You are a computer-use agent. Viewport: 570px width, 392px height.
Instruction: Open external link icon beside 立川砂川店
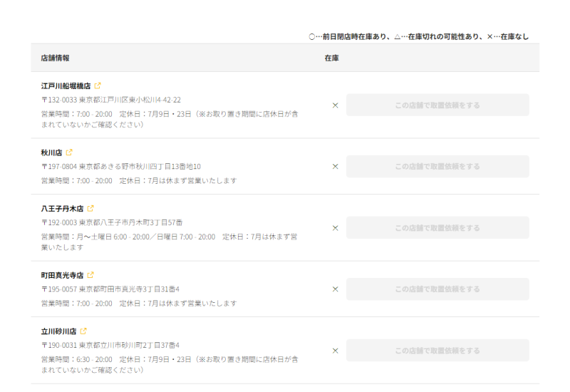[83, 331]
